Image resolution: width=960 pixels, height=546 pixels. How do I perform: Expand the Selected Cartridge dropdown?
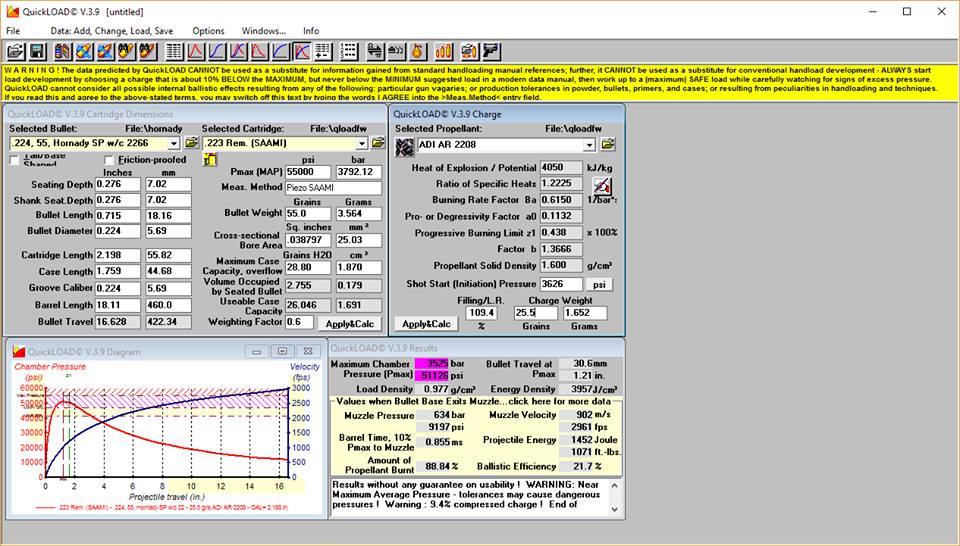pyautogui.click(x=362, y=143)
